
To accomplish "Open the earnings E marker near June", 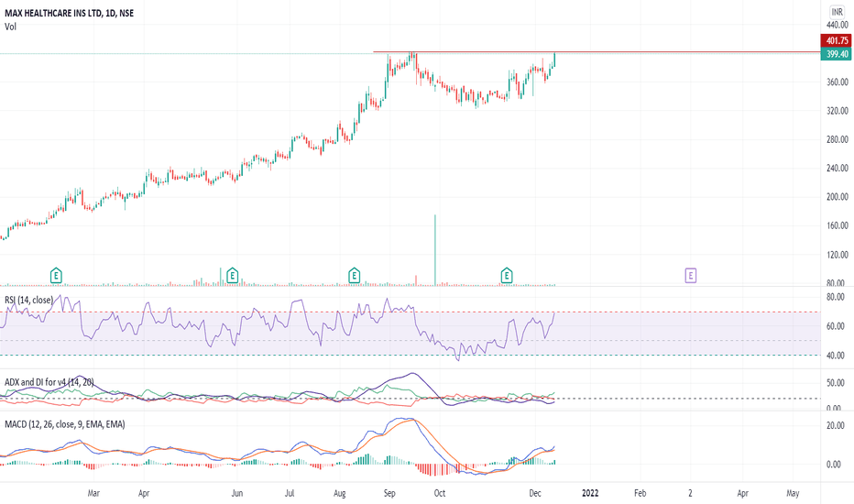I will coord(232,276).
